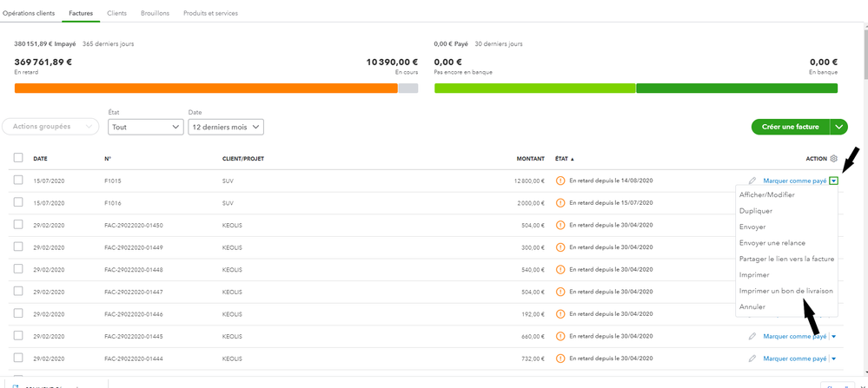
Task: Click the N° column header
Action: [108, 159]
